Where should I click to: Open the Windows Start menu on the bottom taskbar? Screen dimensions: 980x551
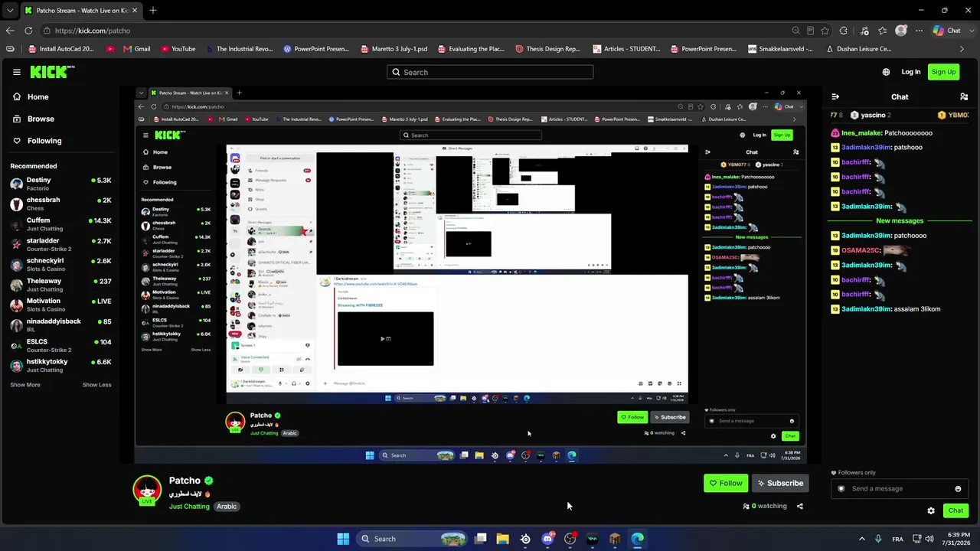pyautogui.click(x=343, y=539)
